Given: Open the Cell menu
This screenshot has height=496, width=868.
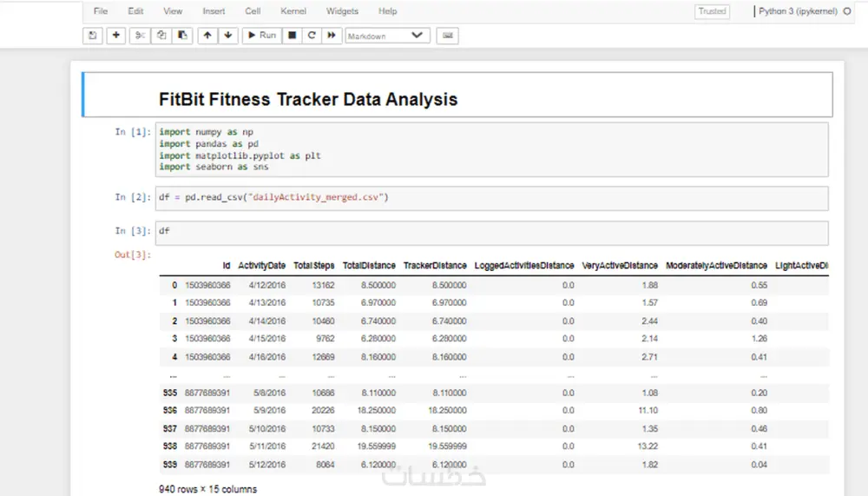Looking at the screenshot, I should coord(253,11).
